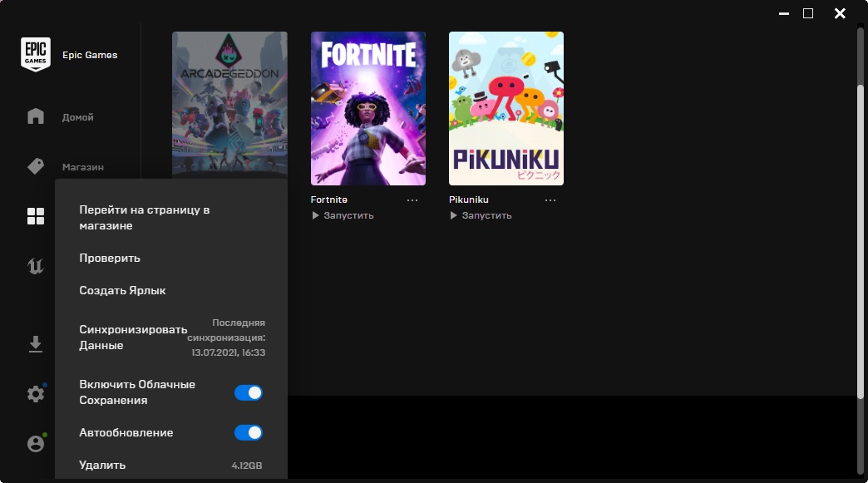Maximize the Epic Games launcher window

pos(808,13)
